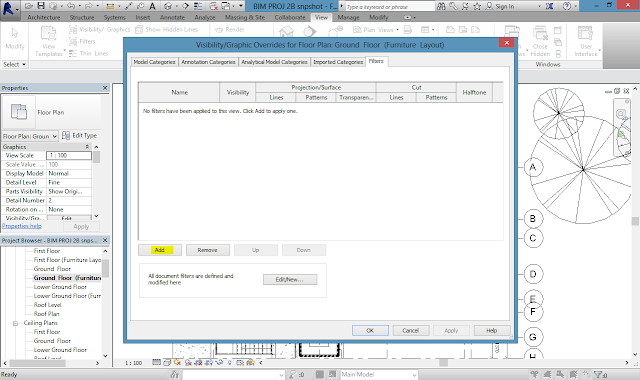Select the Text tool A icon
The width and height of the screenshot is (640, 380).
(x=152, y=6)
